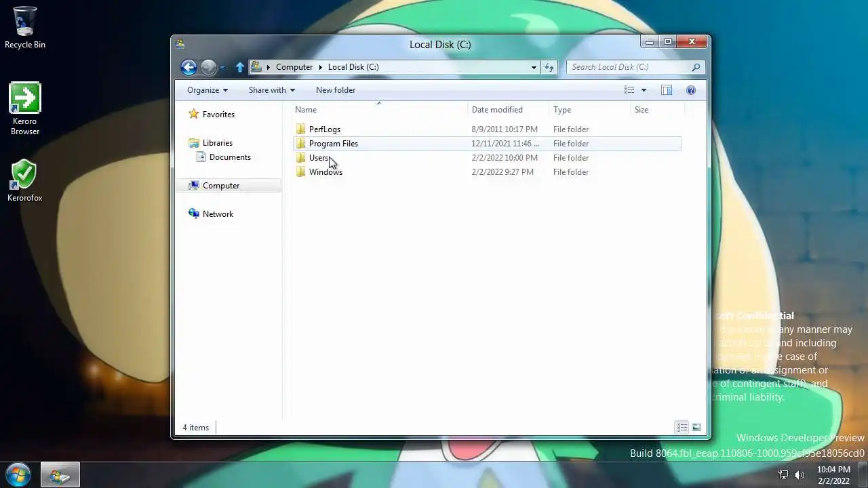
Task: Click the grayed Forward navigation button
Action: 208,67
